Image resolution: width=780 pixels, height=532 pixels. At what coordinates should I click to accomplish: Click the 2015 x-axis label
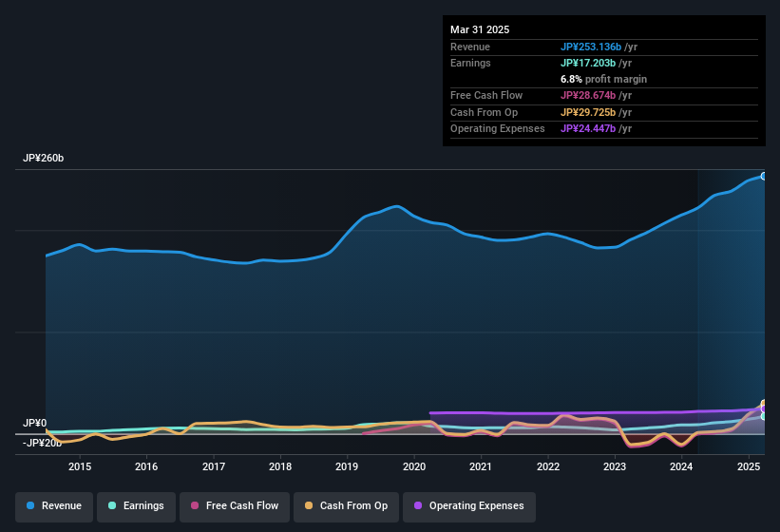[80, 466]
